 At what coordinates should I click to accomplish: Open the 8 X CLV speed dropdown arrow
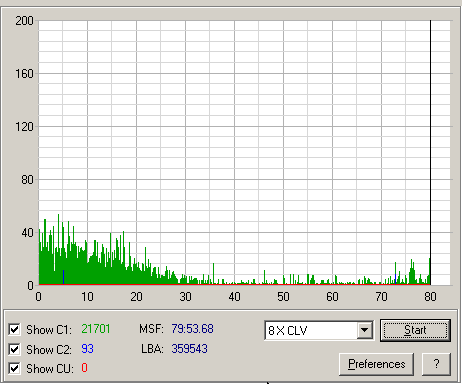364,330
